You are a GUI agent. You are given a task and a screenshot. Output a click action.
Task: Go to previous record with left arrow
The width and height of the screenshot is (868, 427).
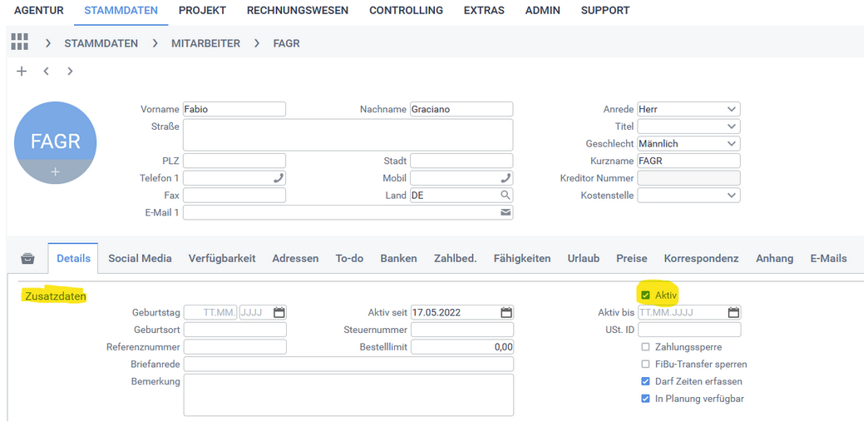tap(47, 72)
